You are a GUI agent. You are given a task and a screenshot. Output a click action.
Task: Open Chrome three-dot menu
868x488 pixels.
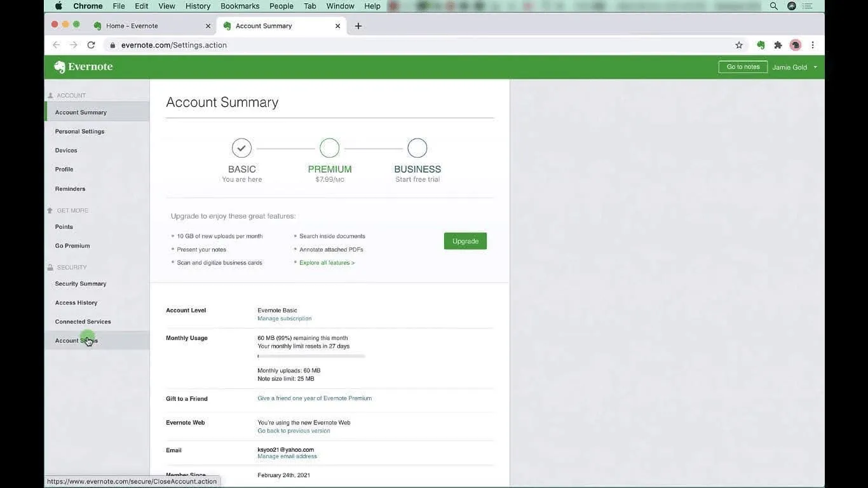pos(813,45)
